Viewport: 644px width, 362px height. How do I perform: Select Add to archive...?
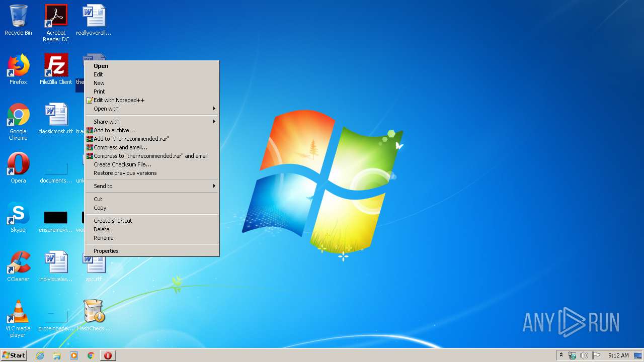click(152, 130)
